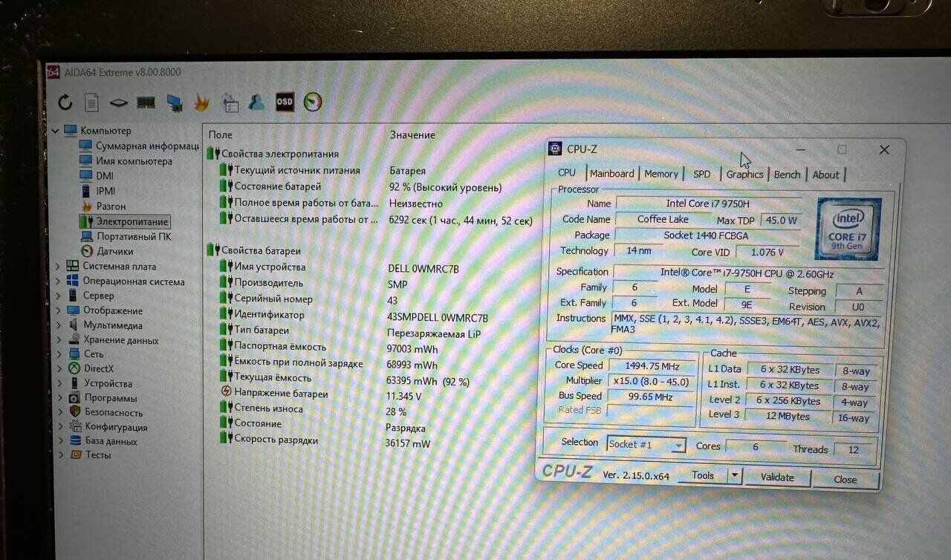Open the Report document icon in toolbar
The image size is (951, 560).
click(91, 102)
